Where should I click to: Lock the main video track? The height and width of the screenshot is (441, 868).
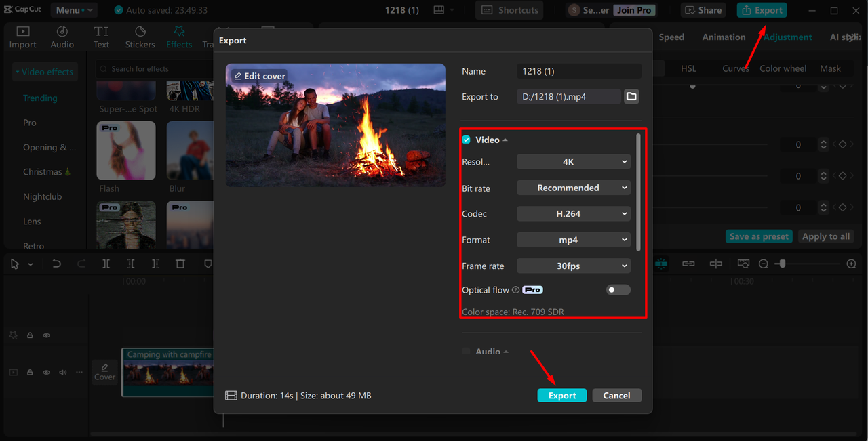tap(30, 372)
